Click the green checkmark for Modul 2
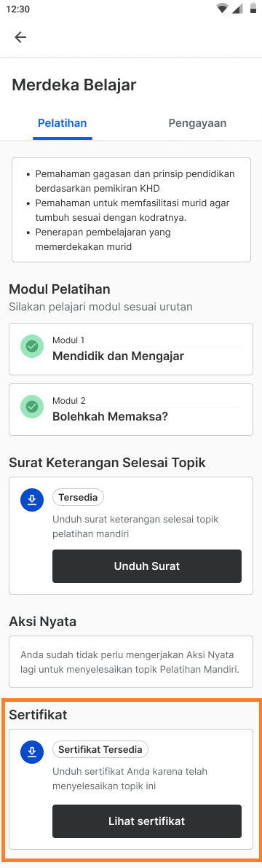This screenshot has width=262, height=868. [x=32, y=407]
